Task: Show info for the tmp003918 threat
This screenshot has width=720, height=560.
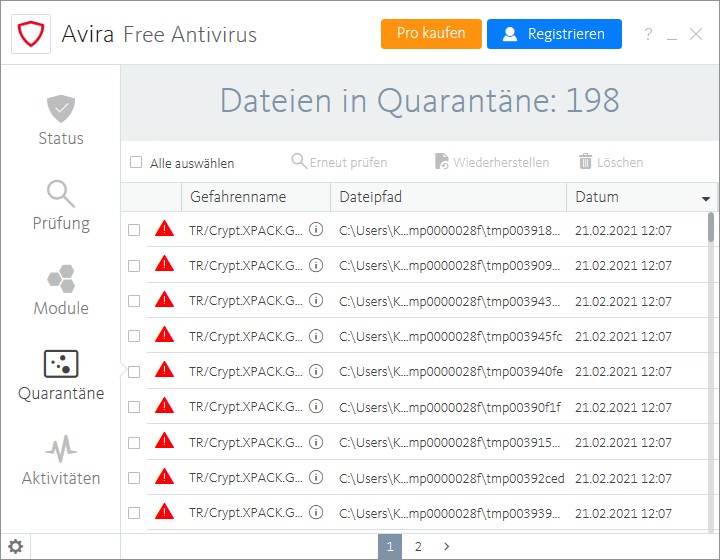Action: coord(316,229)
